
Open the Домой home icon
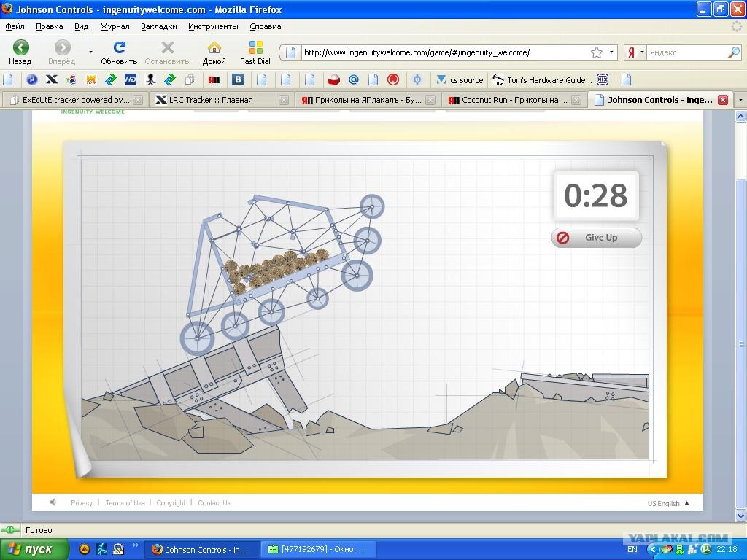coord(214,52)
